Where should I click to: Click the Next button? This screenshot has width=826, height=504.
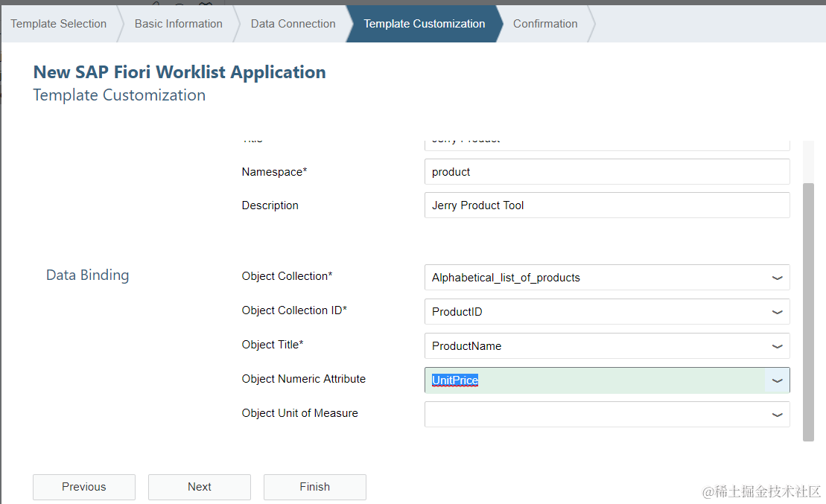[199, 487]
